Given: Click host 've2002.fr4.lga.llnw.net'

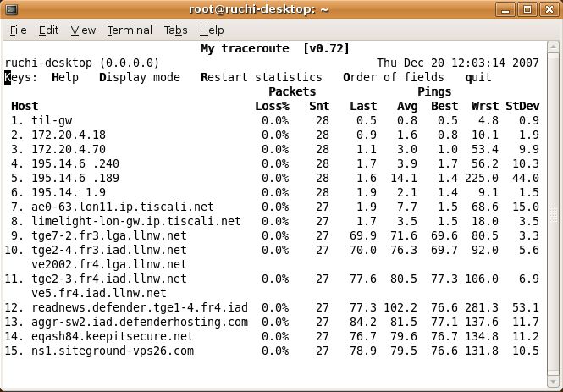Looking at the screenshot, I should coord(109,264).
